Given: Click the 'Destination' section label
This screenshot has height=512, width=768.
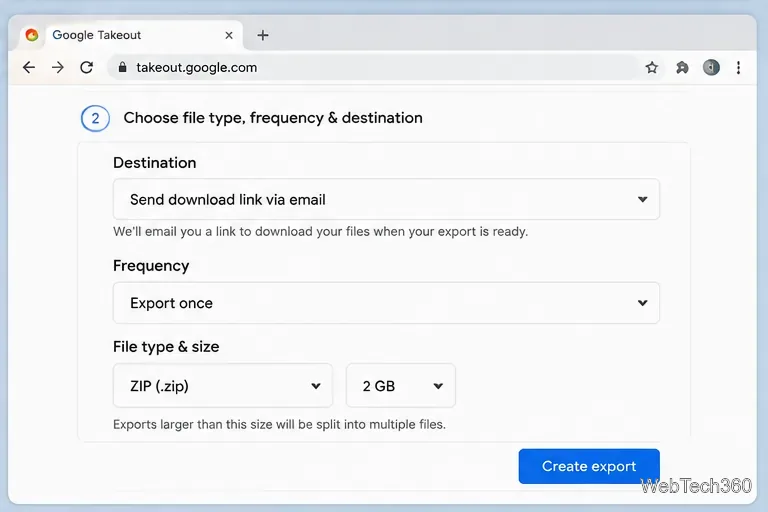Looking at the screenshot, I should tap(155, 163).
